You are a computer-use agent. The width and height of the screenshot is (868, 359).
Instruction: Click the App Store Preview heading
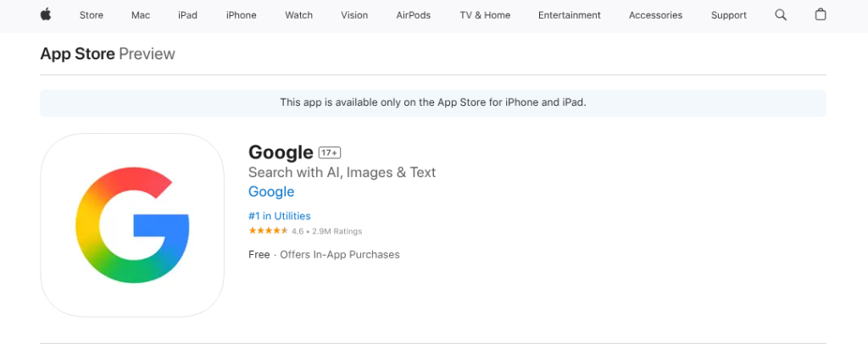(x=108, y=53)
